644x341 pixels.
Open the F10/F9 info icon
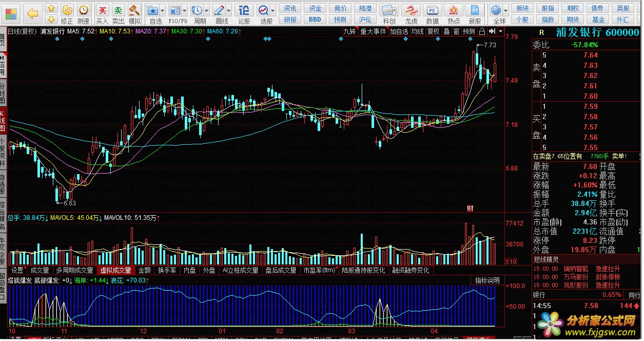175,13
